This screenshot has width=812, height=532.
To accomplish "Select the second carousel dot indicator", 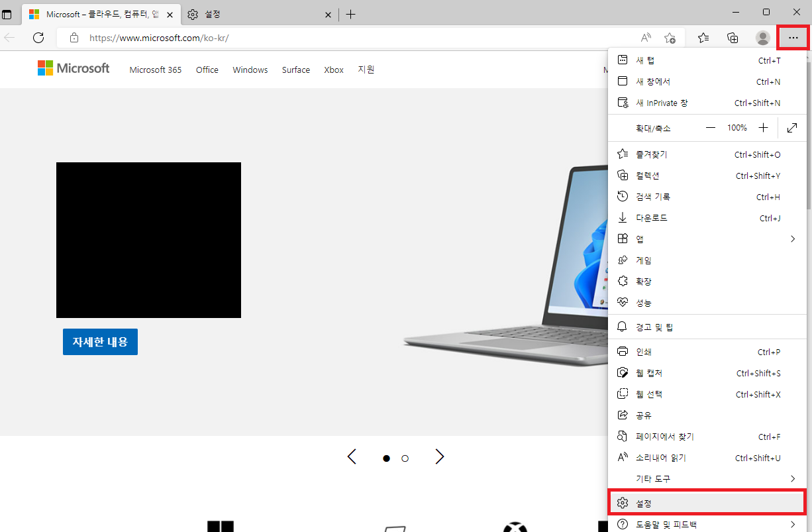I will click(x=405, y=458).
